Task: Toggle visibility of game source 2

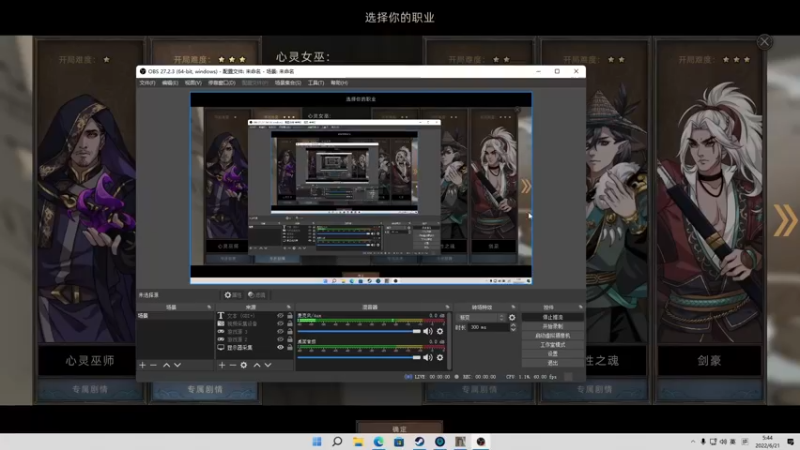Action: pos(280,339)
